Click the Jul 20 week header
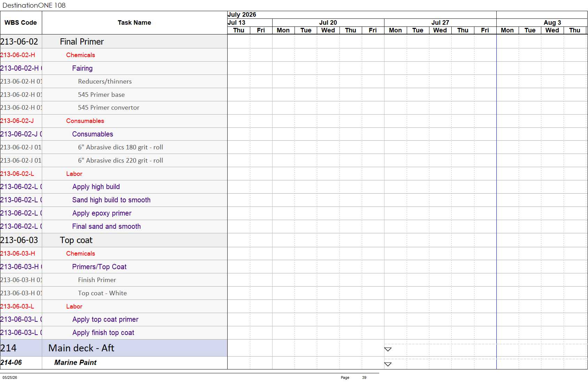 328,23
